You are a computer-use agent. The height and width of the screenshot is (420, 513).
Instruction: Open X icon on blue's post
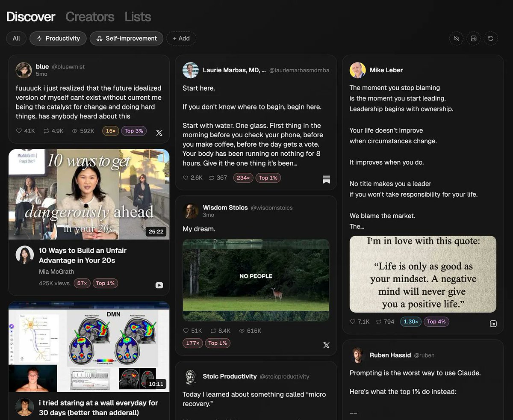click(159, 133)
